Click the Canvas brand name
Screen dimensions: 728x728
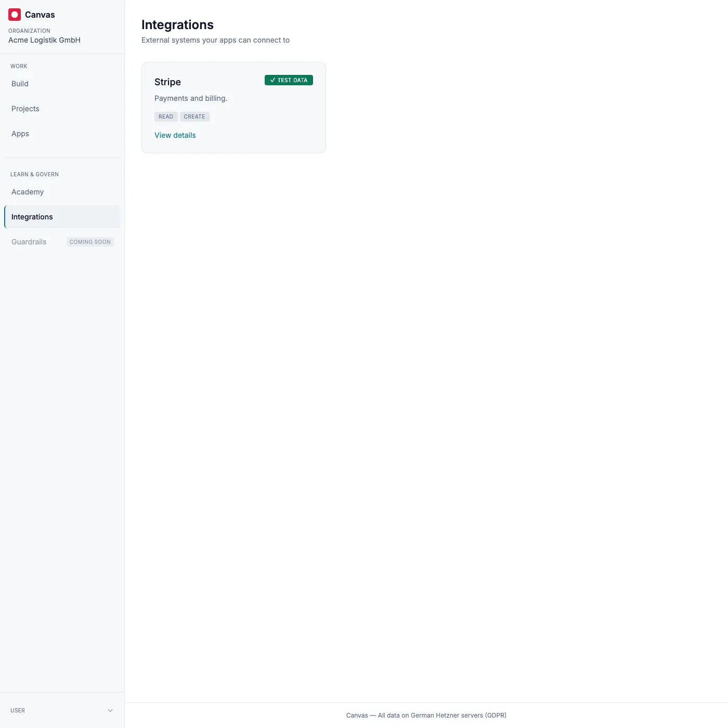pyautogui.click(x=40, y=15)
